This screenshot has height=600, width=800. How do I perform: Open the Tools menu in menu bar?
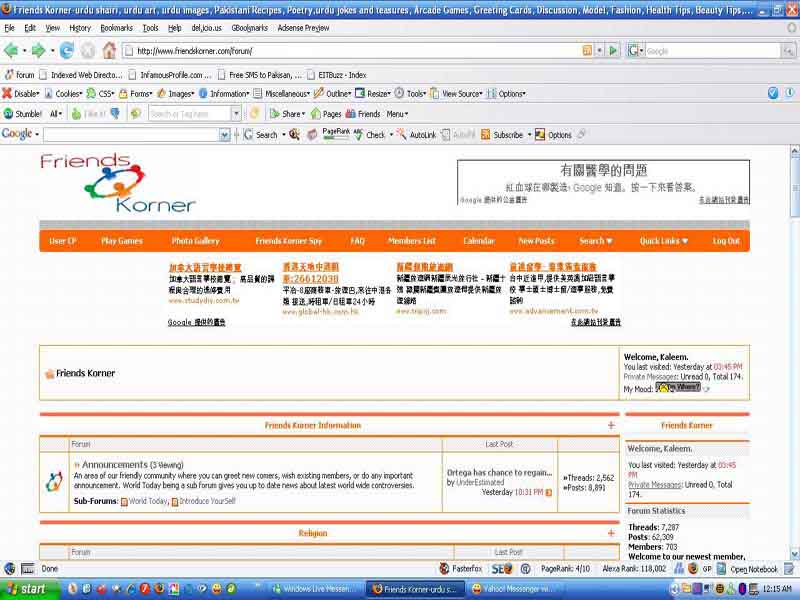point(150,28)
